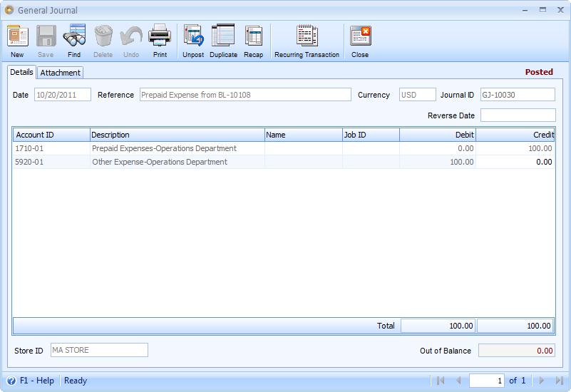571x392 pixels.
Task: Click General Journal title bar app icon
Action: pos(9,10)
